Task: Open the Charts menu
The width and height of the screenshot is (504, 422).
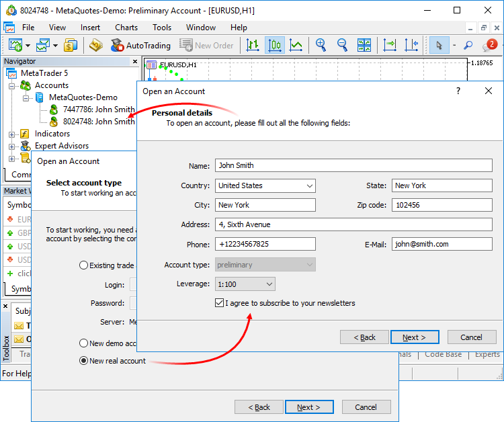Action: (x=126, y=28)
